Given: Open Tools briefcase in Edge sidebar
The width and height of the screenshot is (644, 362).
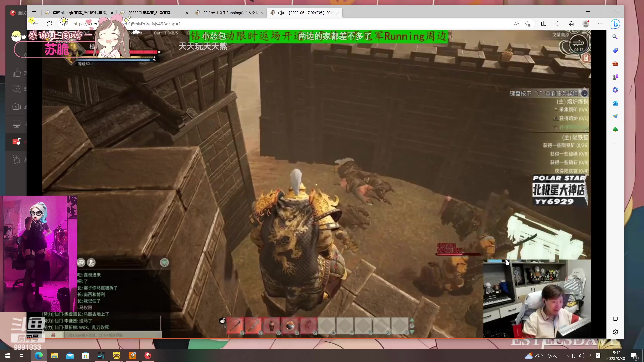Looking at the screenshot, I should [615, 64].
